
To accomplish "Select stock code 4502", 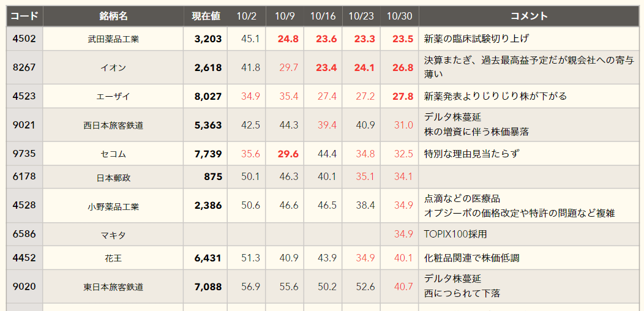I will (24, 39).
